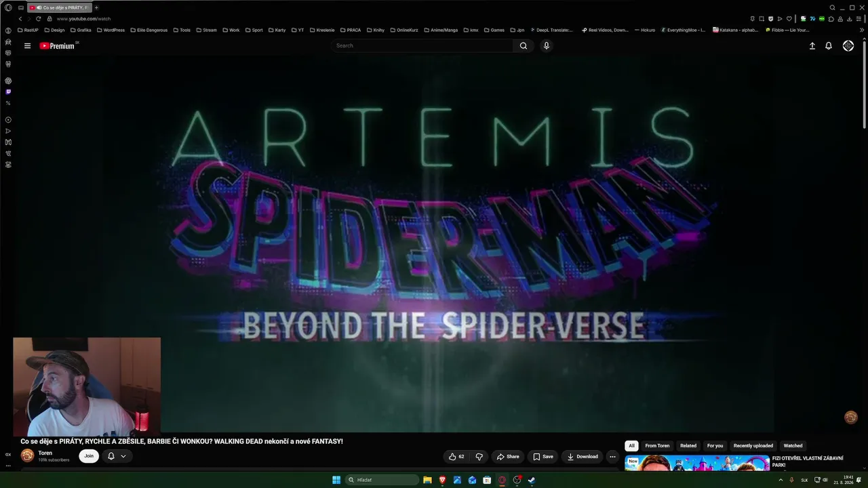This screenshot has width=868, height=488.
Task: Open the Windows Start menu
Action: point(336,480)
